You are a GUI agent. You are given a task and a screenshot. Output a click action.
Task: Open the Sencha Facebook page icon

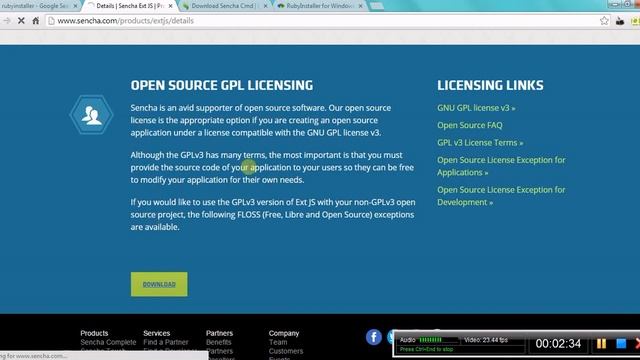coord(373,337)
